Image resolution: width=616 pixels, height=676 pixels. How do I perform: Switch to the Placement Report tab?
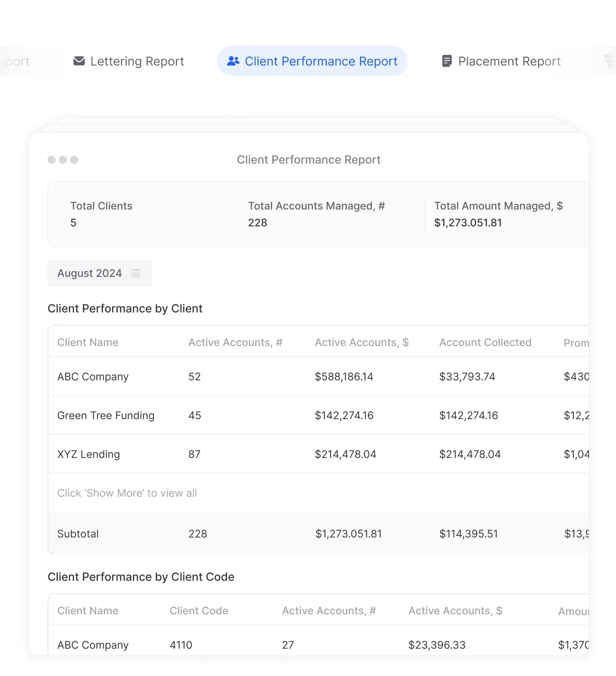pyautogui.click(x=501, y=61)
